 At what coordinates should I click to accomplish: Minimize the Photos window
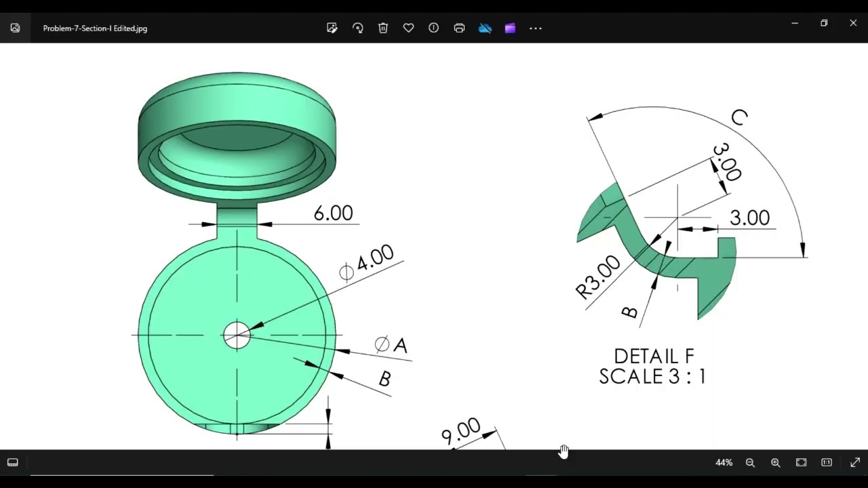pyautogui.click(x=795, y=23)
